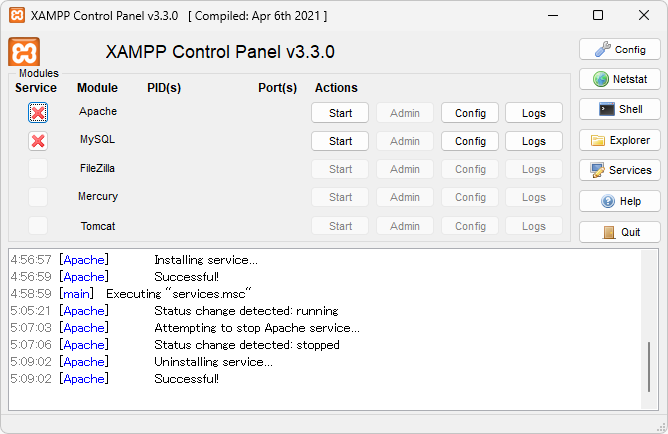Open the Apache Config menu
Image resolution: width=668 pixels, height=434 pixels.
(470, 113)
